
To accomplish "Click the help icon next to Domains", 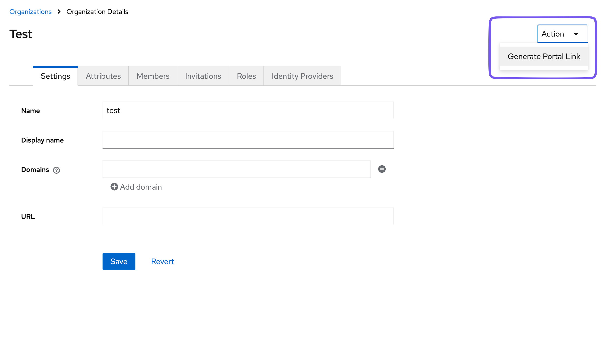I will point(56,170).
